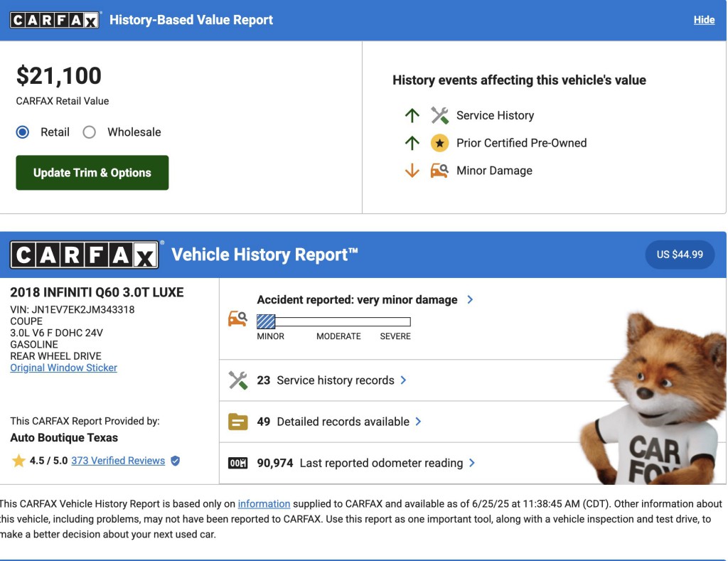The width and height of the screenshot is (728, 561).
Task: Click the damaged car icon next to Minor Damage
Action: pyautogui.click(x=439, y=171)
